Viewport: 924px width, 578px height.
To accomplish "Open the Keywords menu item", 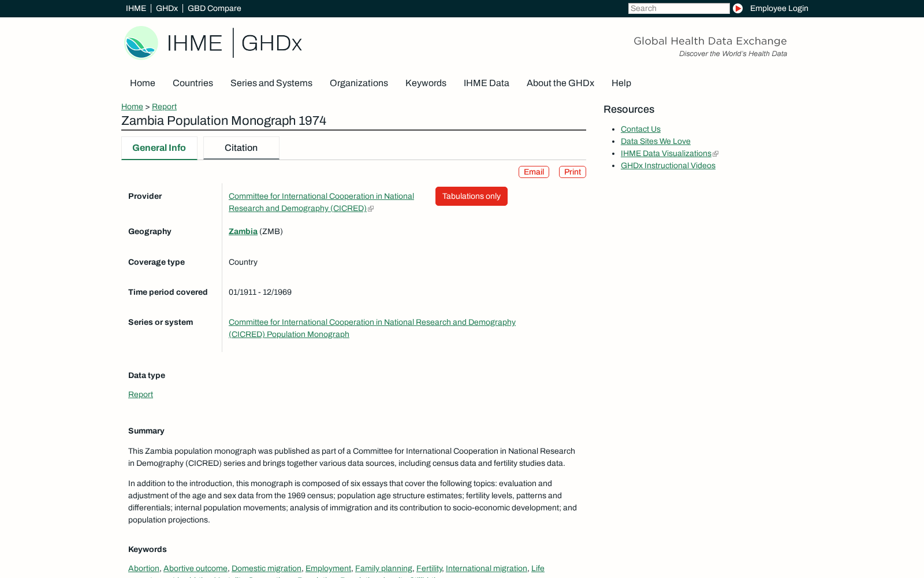I will coord(426,83).
